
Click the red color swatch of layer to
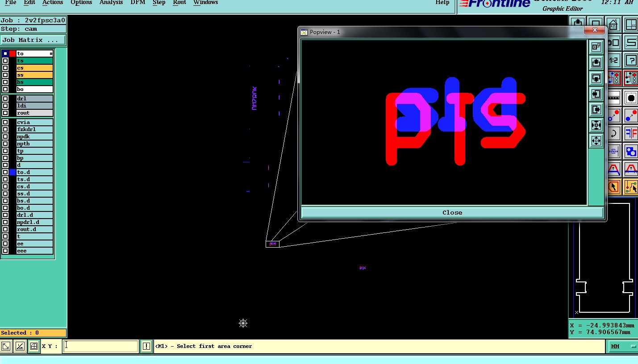(x=13, y=54)
